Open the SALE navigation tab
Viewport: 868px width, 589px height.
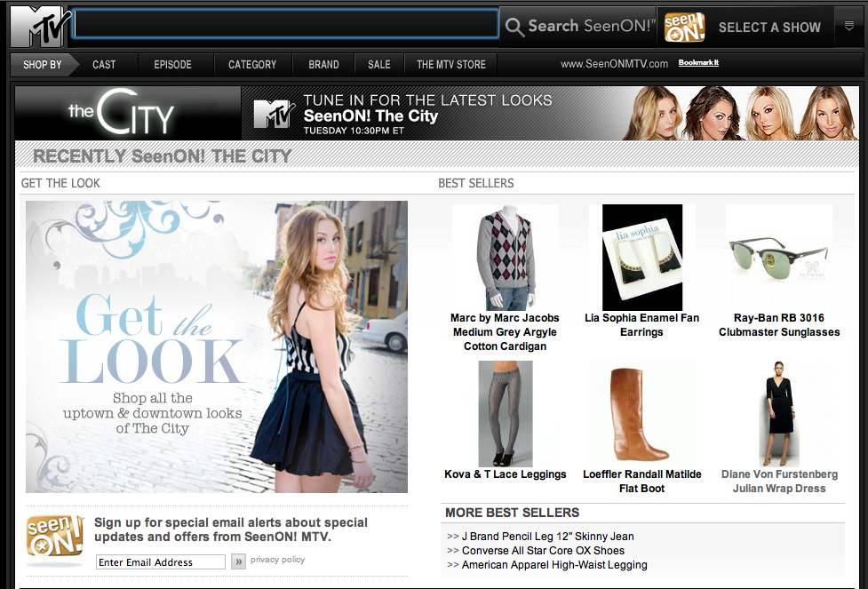tap(379, 65)
